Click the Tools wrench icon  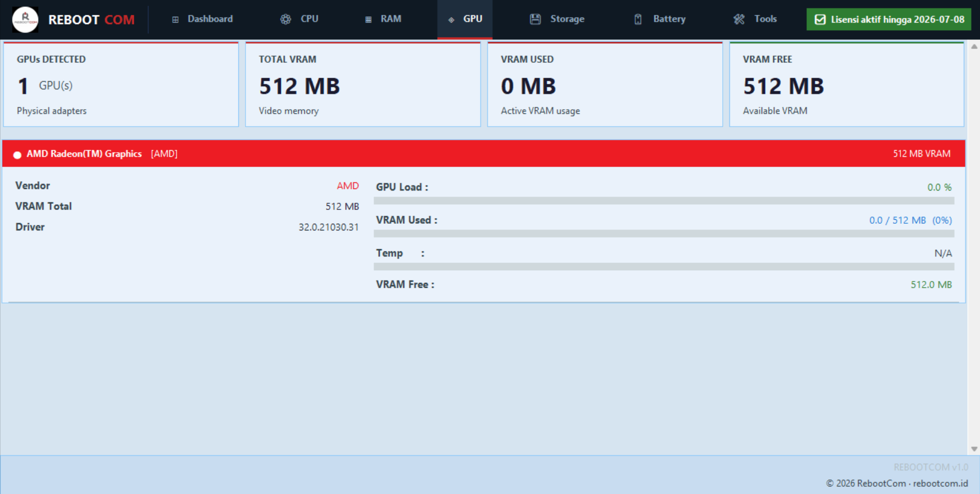click(x=739, y=19)
